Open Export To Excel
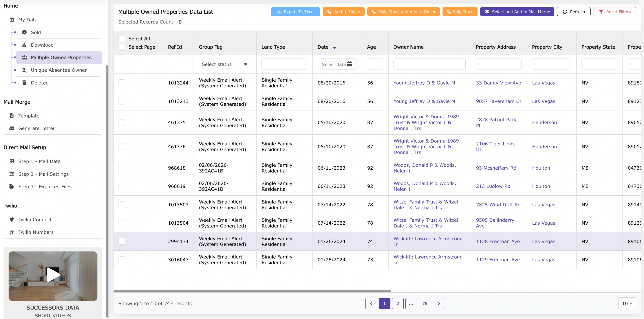Viewport: 644px width, 319px height. coord(295,11)
